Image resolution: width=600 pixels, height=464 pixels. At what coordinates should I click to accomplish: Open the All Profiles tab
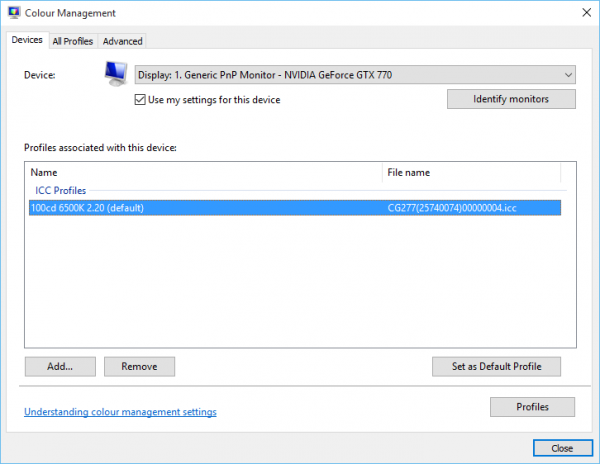[73, 41]
